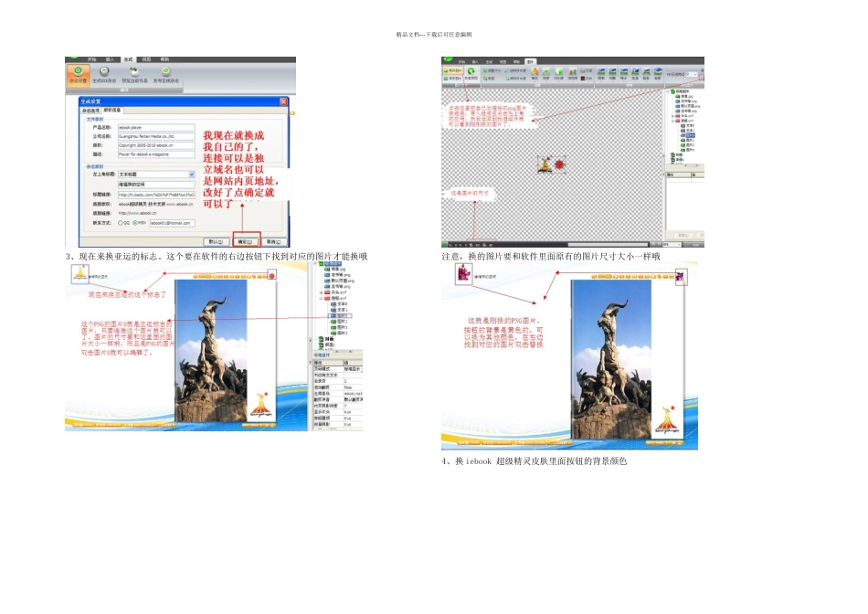The height and width of the screenshot is (614, 868).
Task: Click the red round button at skin top-right
Action: tap(271, 276)
